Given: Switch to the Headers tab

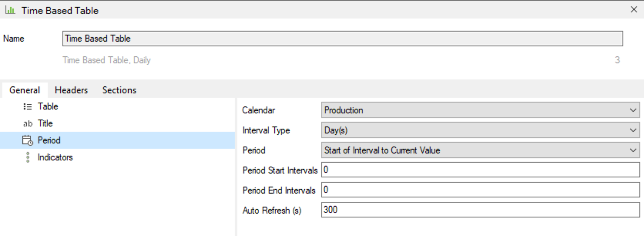Looking at the screenshot, I should point(71,90).
